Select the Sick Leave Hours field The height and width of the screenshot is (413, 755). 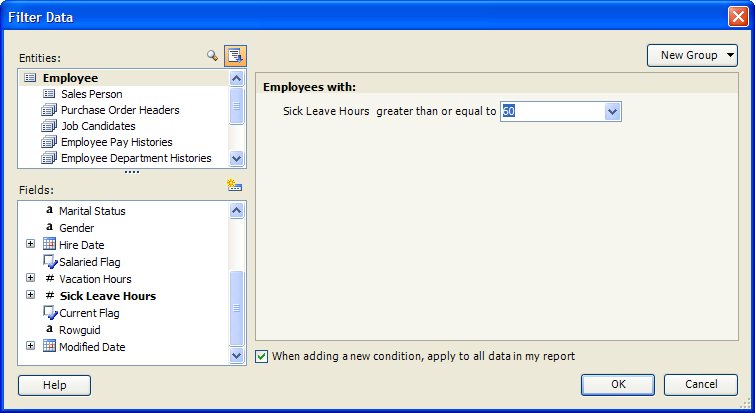[x=108, y=296]
